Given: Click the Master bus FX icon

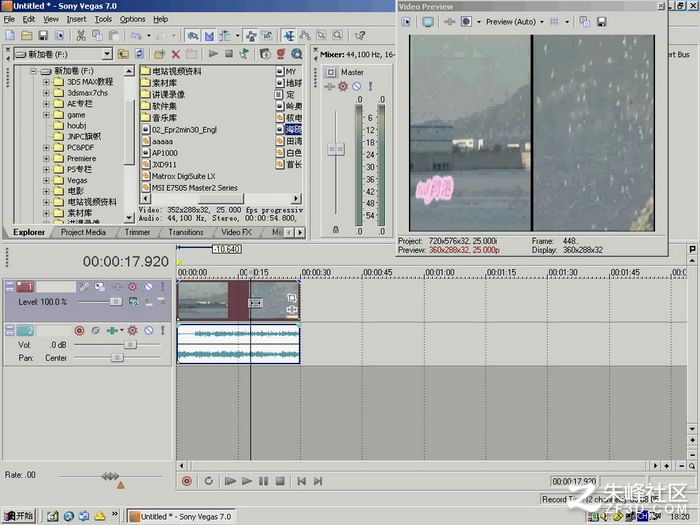Looking at the screenshot, I should click(x=343, y=86).
